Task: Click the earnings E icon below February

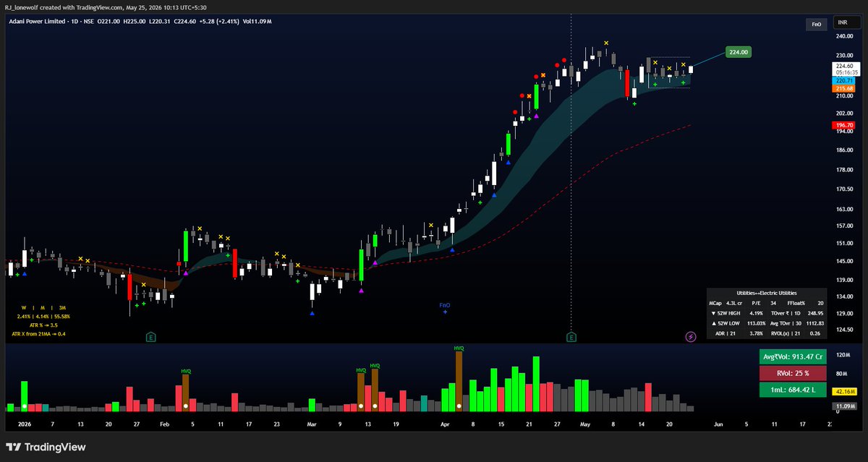Action: (x=150, y=336)
